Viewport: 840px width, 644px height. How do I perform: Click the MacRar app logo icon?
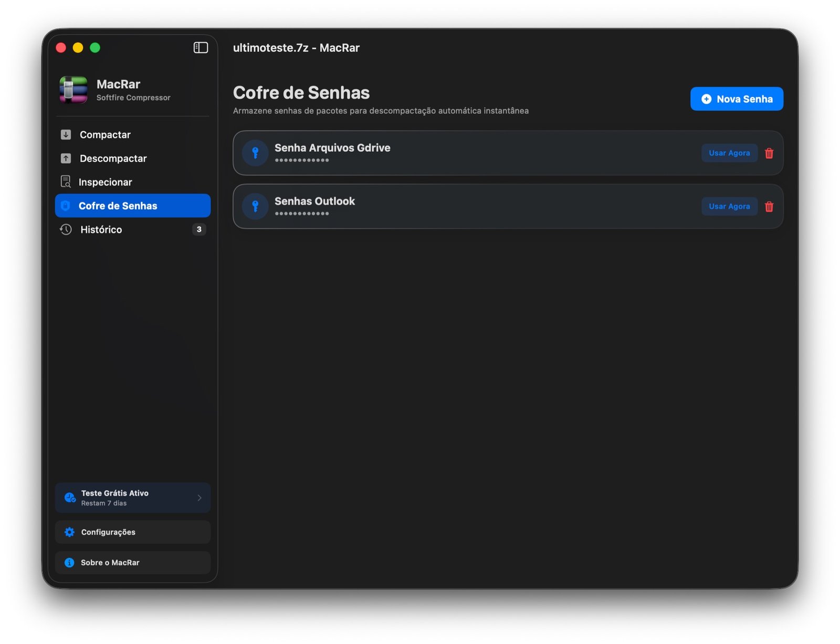[x=73, y=90]
